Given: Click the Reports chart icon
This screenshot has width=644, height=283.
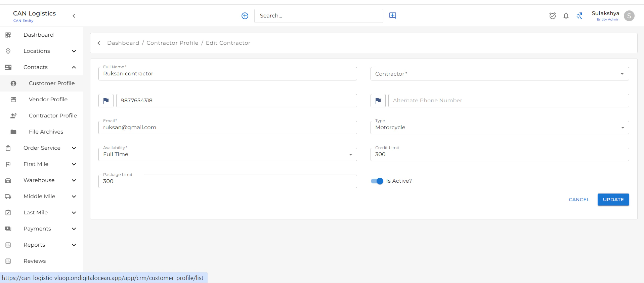Looking at the screenshot, I should [8, 245].
